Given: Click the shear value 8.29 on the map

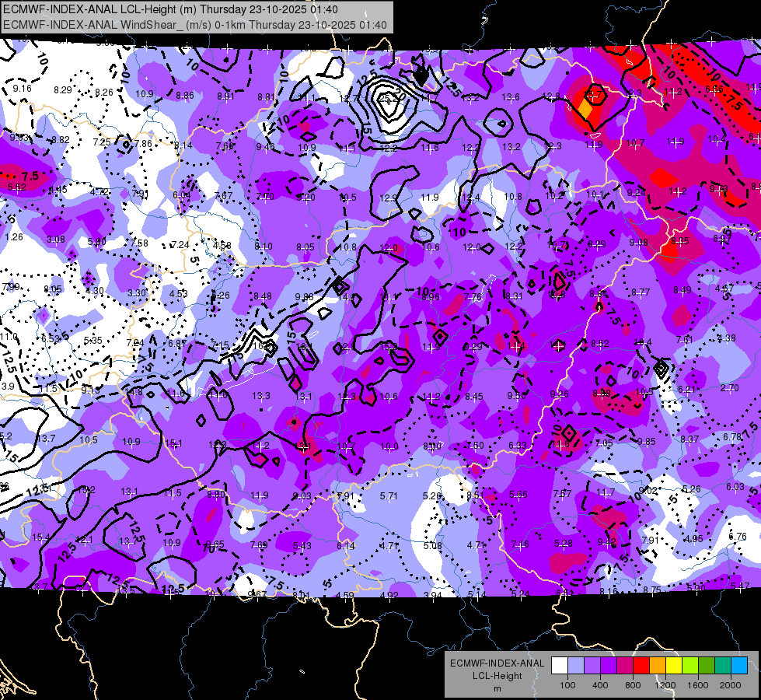Looking at the screenshot, I should tap(63, 90).
